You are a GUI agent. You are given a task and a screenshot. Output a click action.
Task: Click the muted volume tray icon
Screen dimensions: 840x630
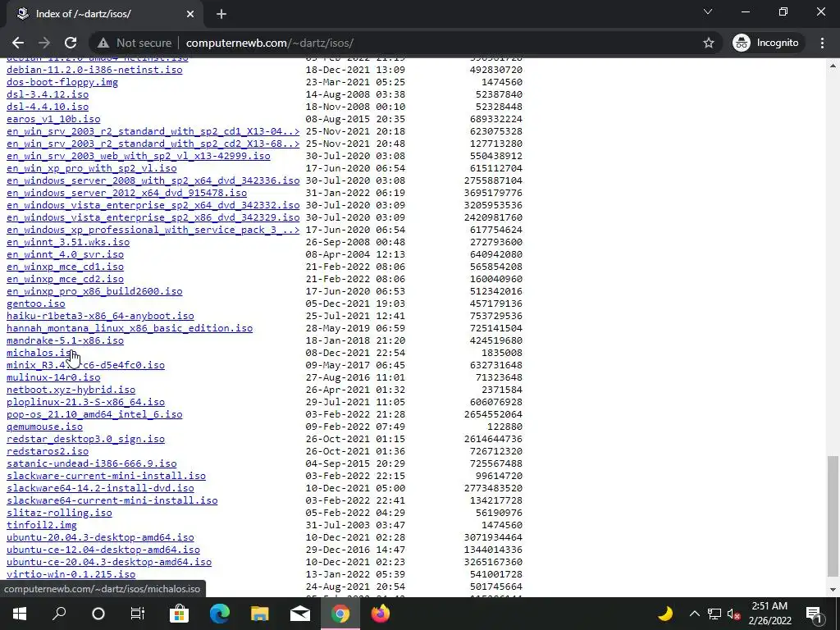click(734, 614)
